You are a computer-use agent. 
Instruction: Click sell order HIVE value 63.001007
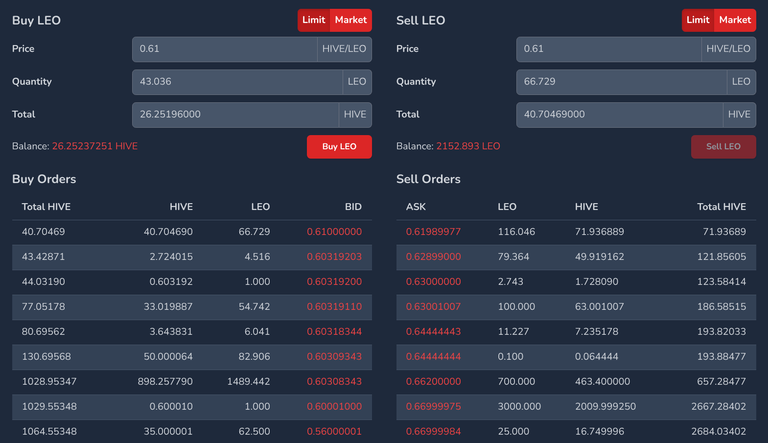click(600, 307)
